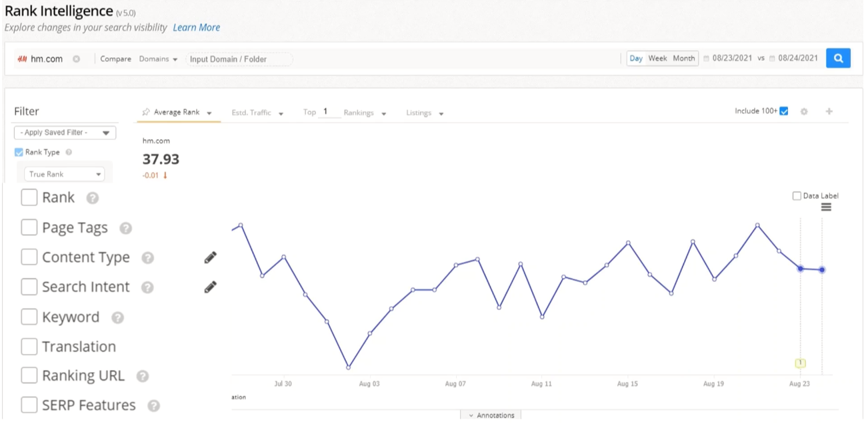Uncheck the Include 100+ checkbox
The height and width of the screenshot is (426, 868).
click(x=783, y=111)
